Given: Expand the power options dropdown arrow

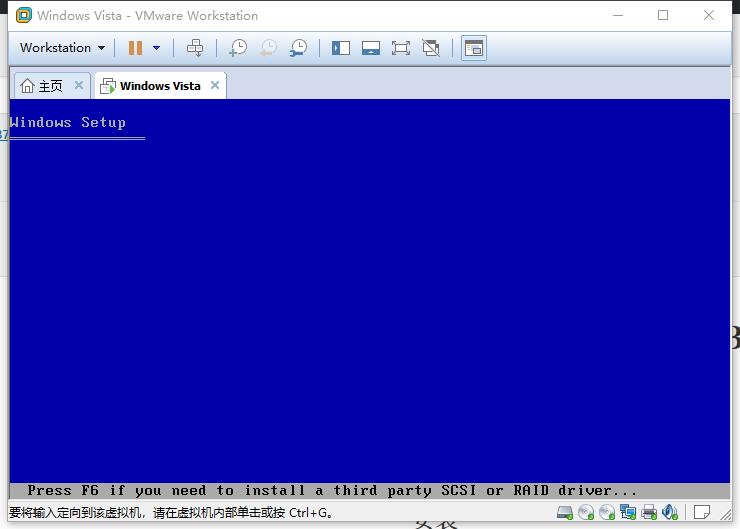Looking at the screenshot, I should coord(157,48).
